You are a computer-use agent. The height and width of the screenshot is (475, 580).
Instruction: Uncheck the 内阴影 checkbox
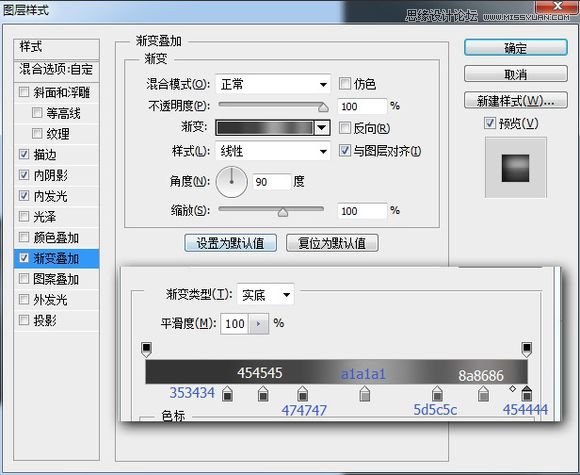[x=24, y=175]
